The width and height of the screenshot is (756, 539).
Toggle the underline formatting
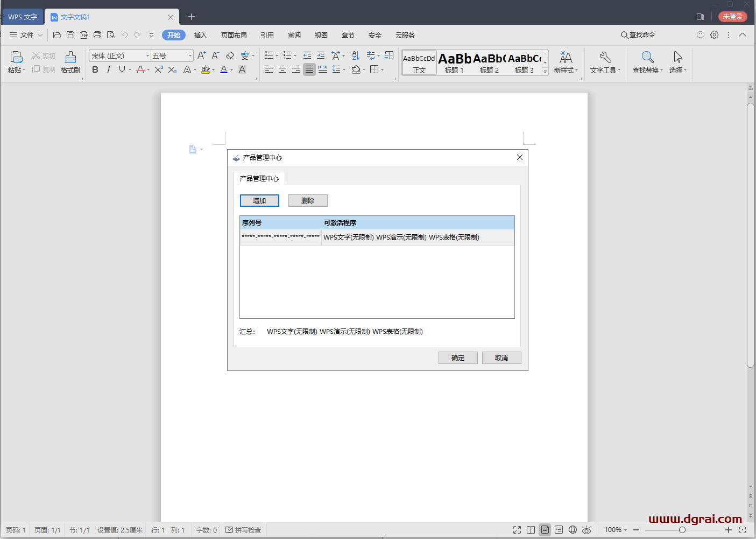122,69
